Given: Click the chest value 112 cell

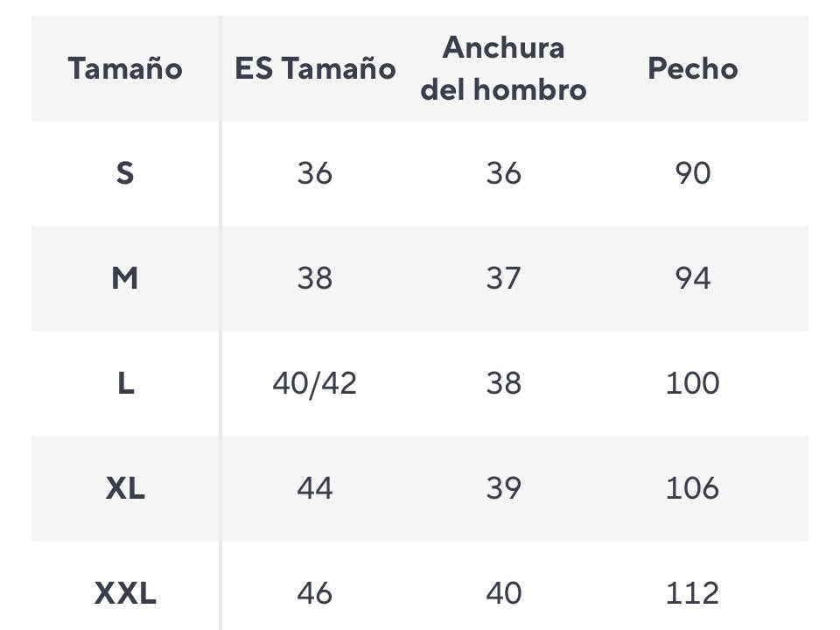Looking at the screenshot, I should (x=692, y=593).
